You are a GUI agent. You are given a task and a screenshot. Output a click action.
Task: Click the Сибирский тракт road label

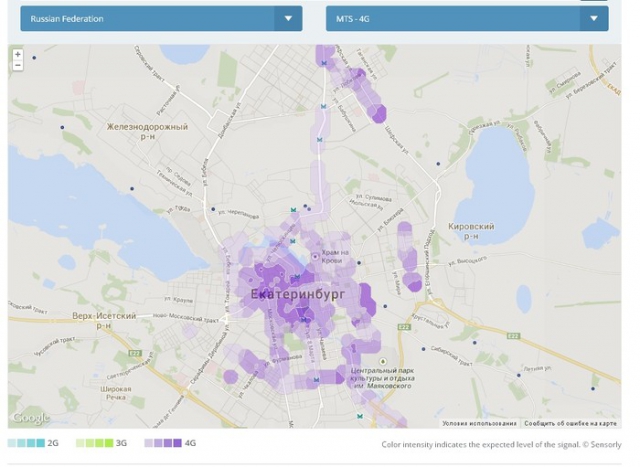point(452,357)
